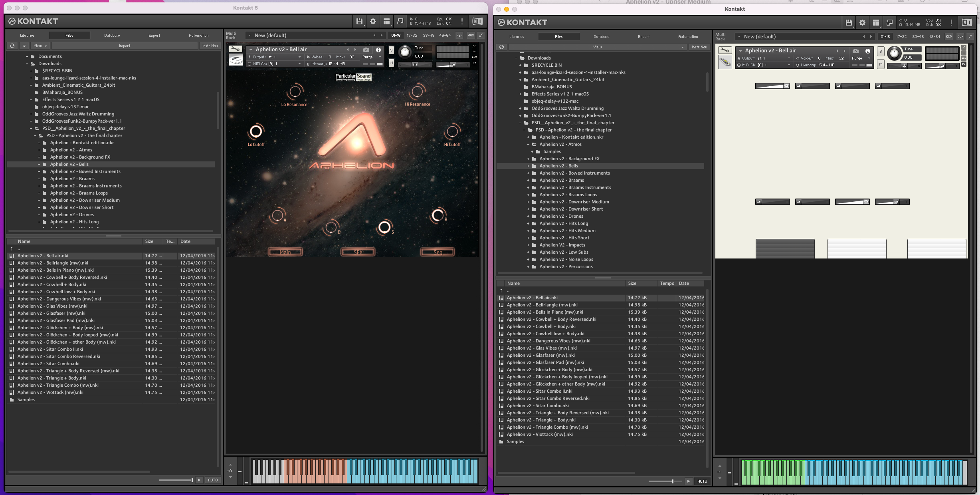Click the workspace layout icon in Kontakt 5 window

pyautogui.click(x=386, y=22)
